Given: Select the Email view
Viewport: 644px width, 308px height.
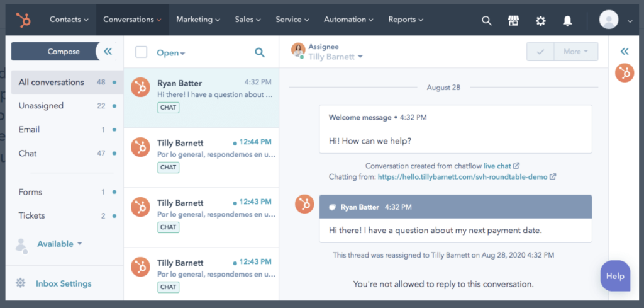Looking at the screenshot, I should tap(67, 130).
